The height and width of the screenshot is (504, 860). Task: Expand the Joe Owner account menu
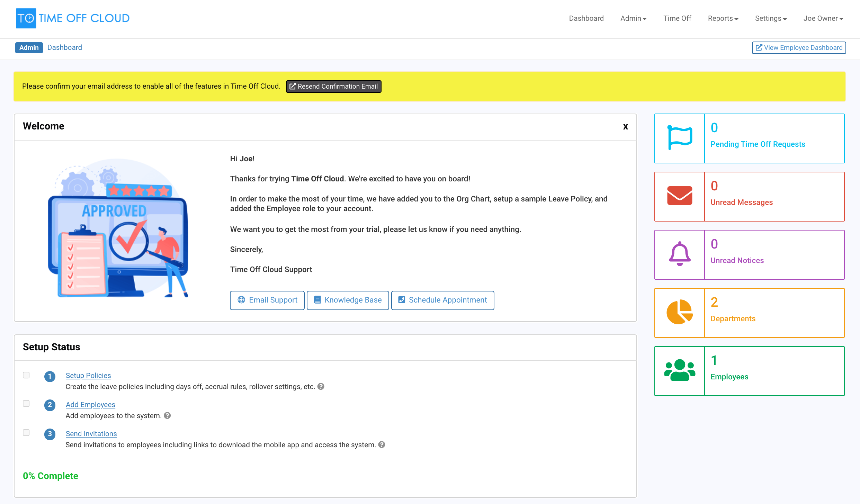[823, 18]
